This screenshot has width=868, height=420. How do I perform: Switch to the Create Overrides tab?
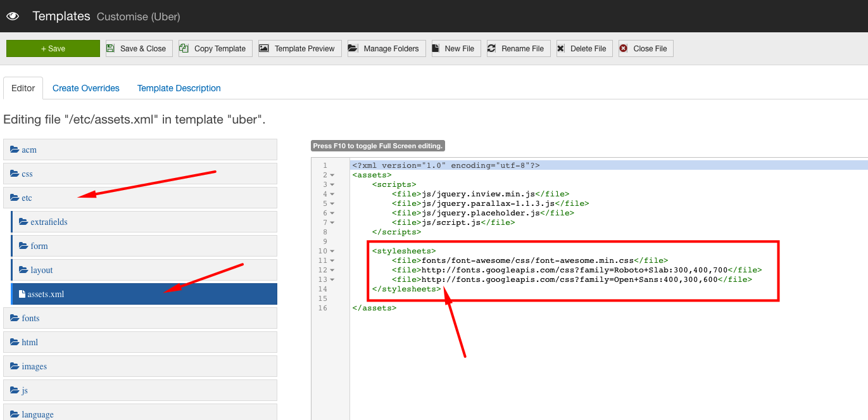click(86, 88)
